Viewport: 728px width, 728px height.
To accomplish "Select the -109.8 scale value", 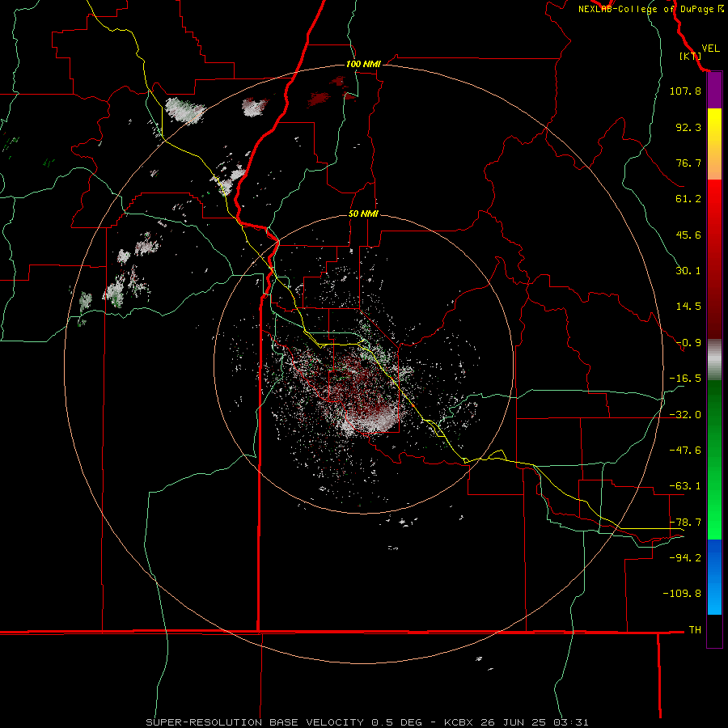I will click(682, 594).
